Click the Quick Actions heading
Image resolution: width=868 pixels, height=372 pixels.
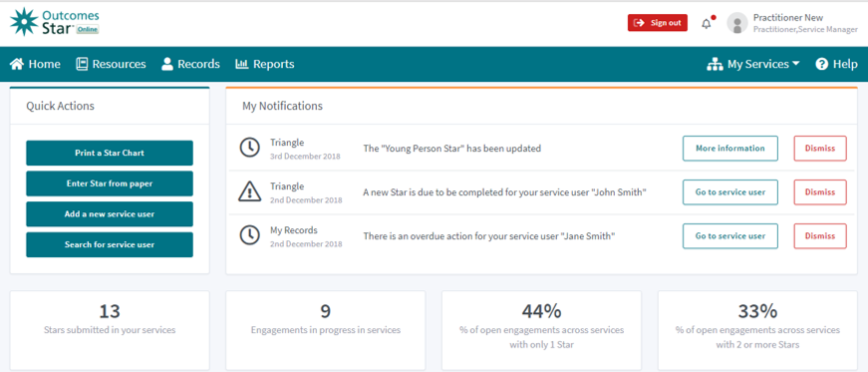[x=61, y=106]
